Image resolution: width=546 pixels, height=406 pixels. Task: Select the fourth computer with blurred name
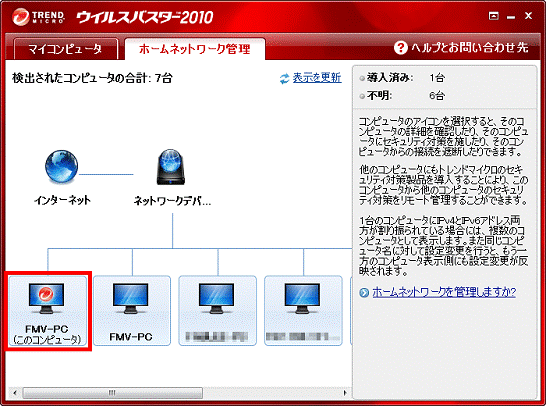(303, 311)
